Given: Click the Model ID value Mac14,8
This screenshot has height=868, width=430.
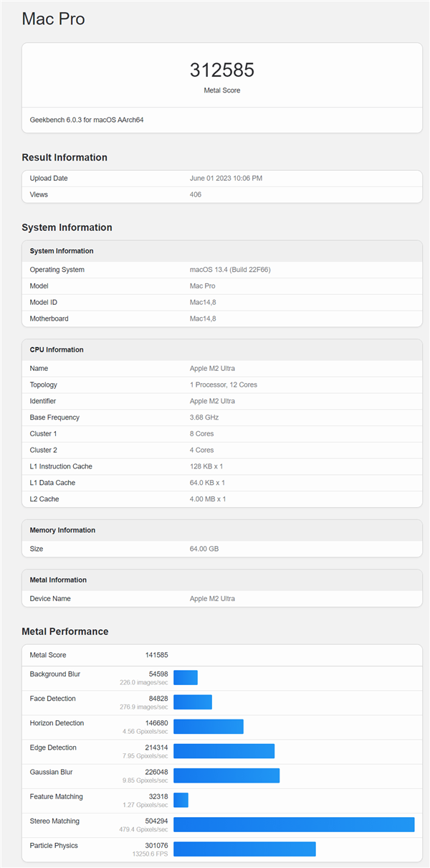Looking at the screenshot, I should [204, 302].
